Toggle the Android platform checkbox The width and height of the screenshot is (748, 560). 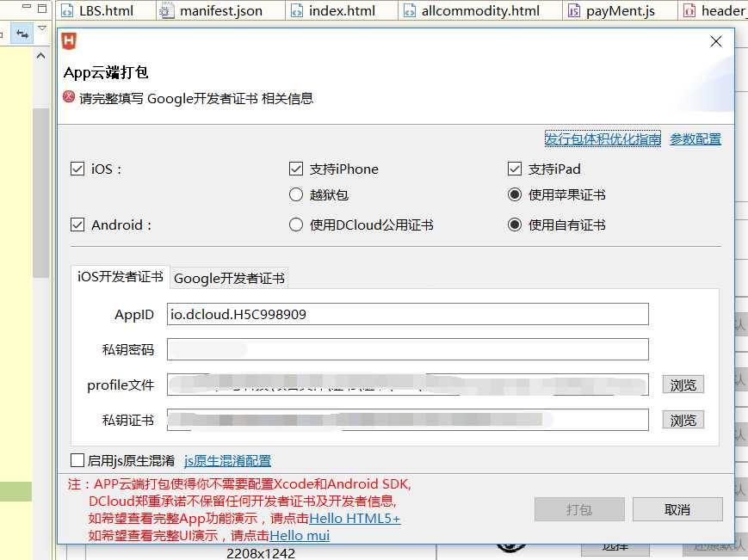[77, 225]
